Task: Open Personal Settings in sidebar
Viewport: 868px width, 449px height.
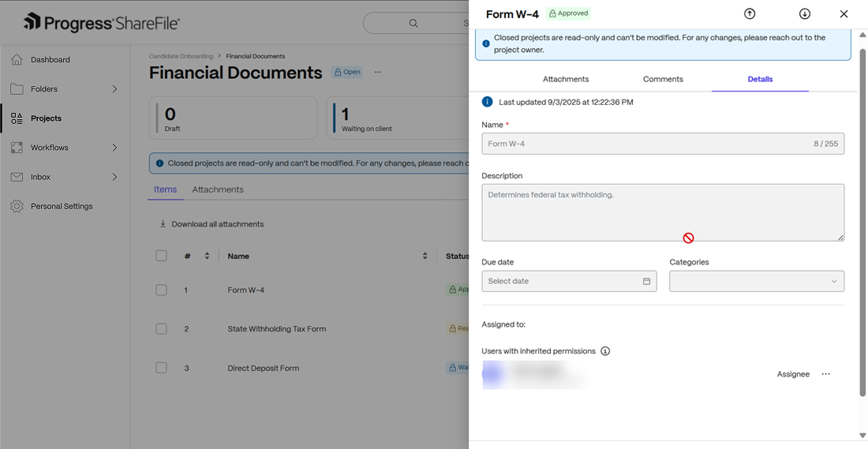Action: (x=62, y=206)
